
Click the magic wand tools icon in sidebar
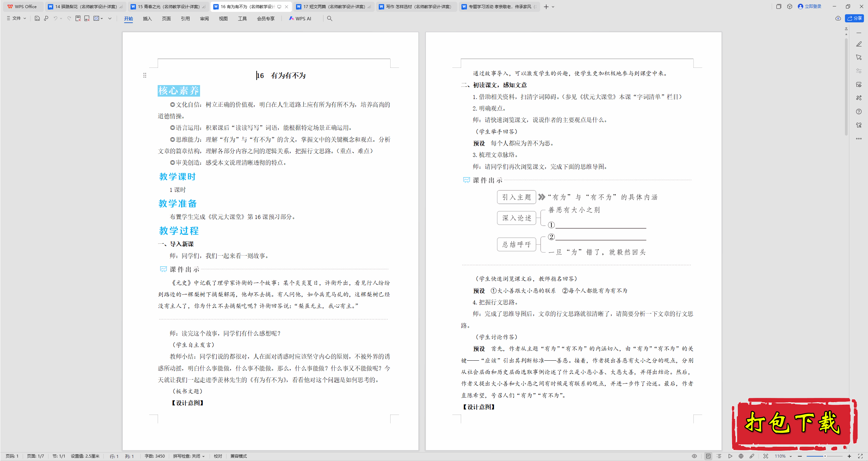pyautogui.click(x=859, y=98)
